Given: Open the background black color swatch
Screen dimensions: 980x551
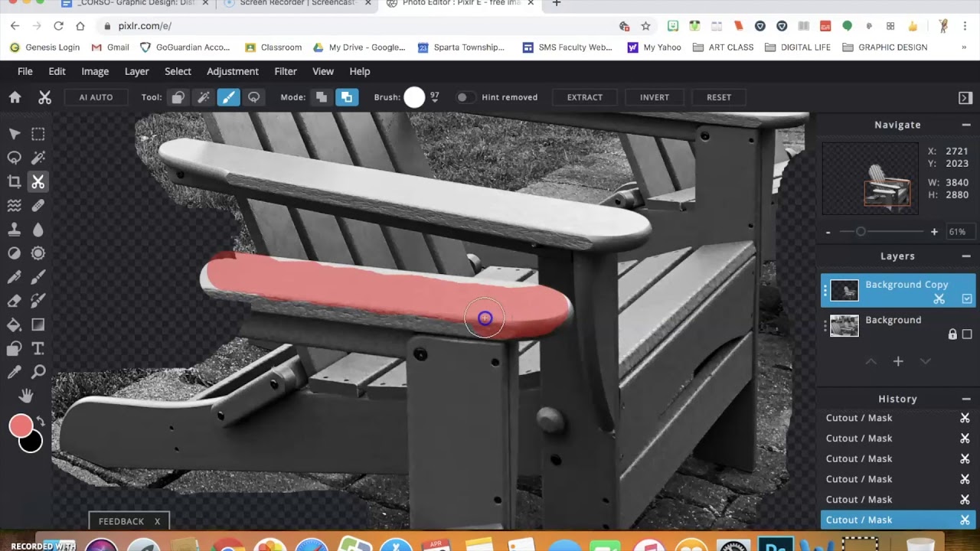Looking at the screenshot, I should pos(31,442).
